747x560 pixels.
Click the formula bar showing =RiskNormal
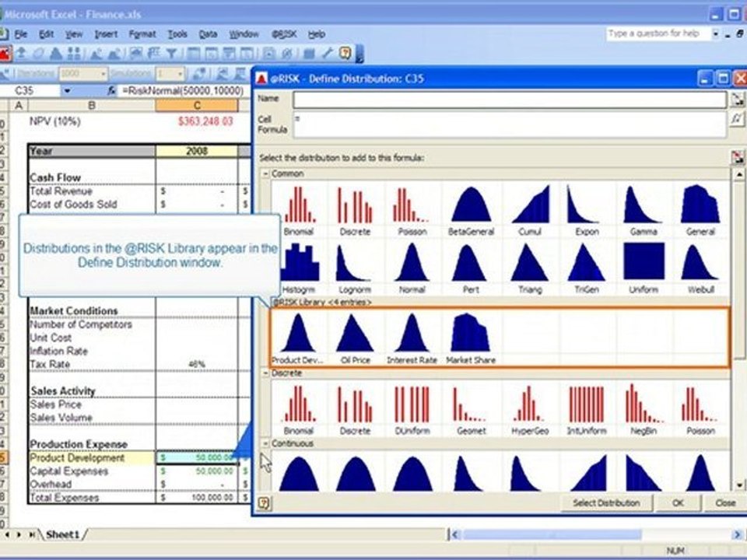(184, 90)
